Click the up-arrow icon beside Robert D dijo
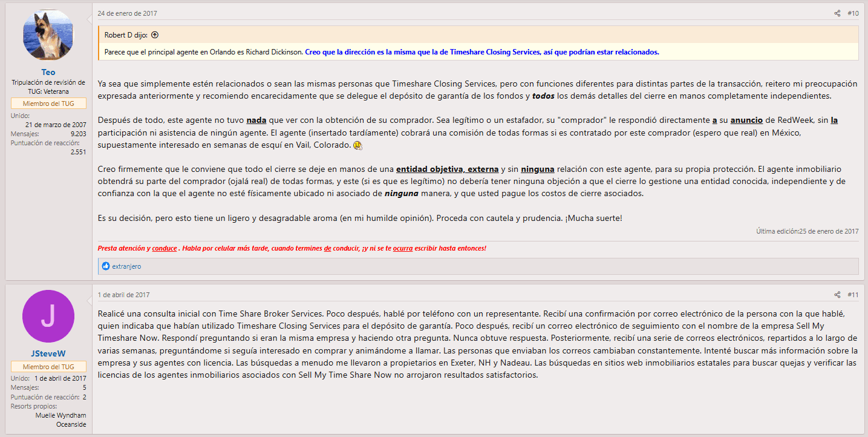This screenshot has height=437, width=868. click(155, 35)
